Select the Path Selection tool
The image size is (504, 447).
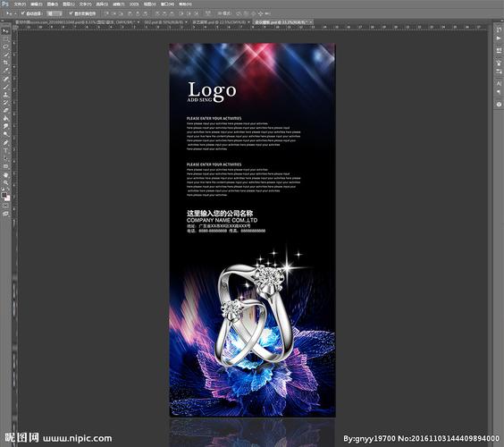point(5,158)
